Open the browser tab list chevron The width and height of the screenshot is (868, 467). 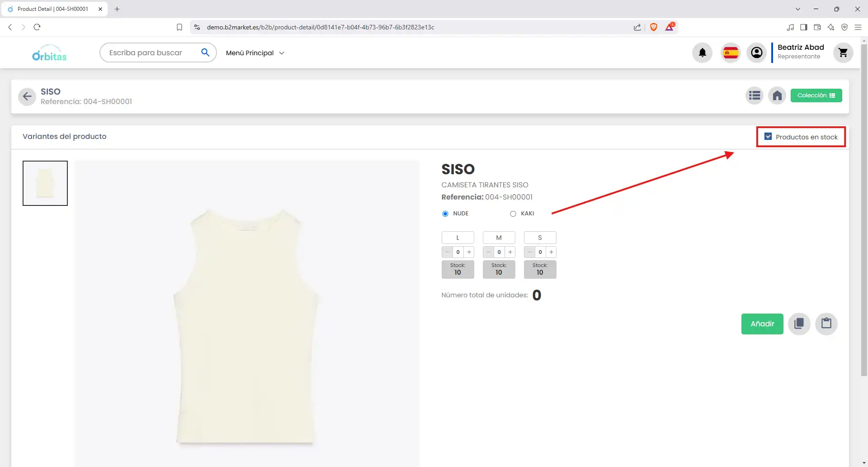[x=797, y=9]
